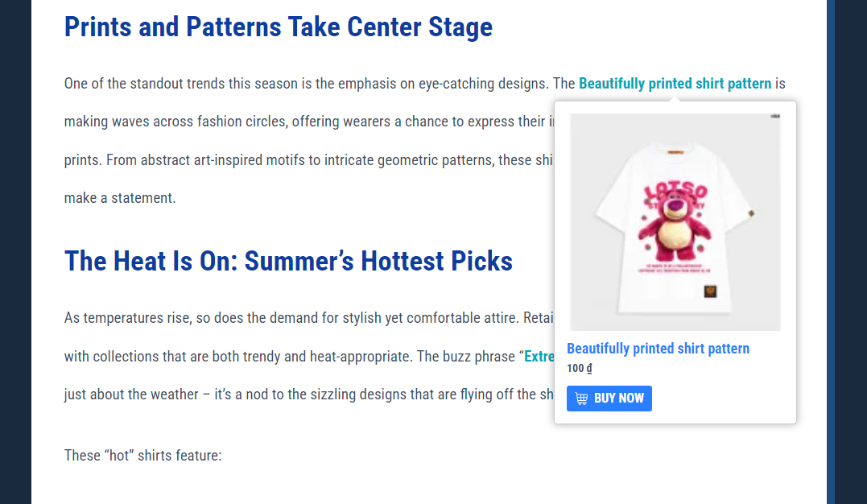Viewport: 867px width, 504px height.
Task: Click the orange neck label on the shirt
Action: 675,152
